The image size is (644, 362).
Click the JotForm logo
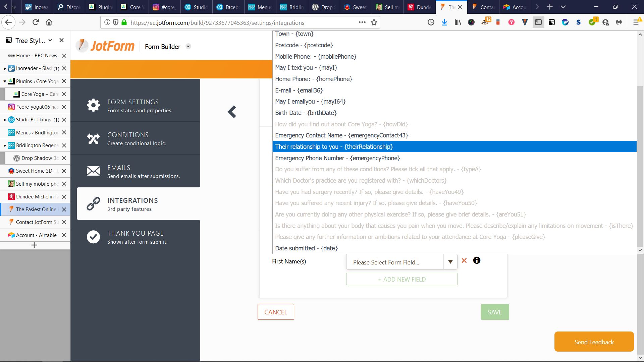pos(105,46)
